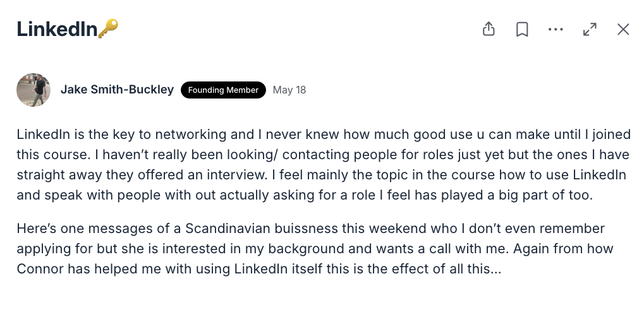Expand the post to full screen

590,29
